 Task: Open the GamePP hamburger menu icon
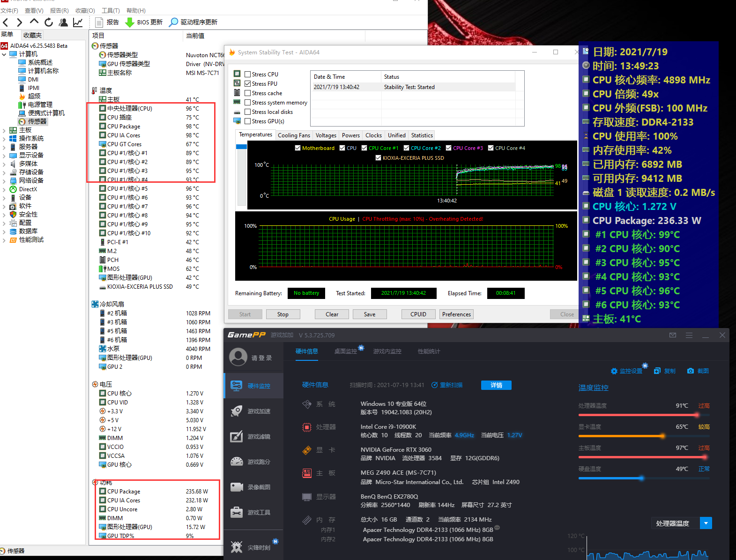[x=689, y=335]
